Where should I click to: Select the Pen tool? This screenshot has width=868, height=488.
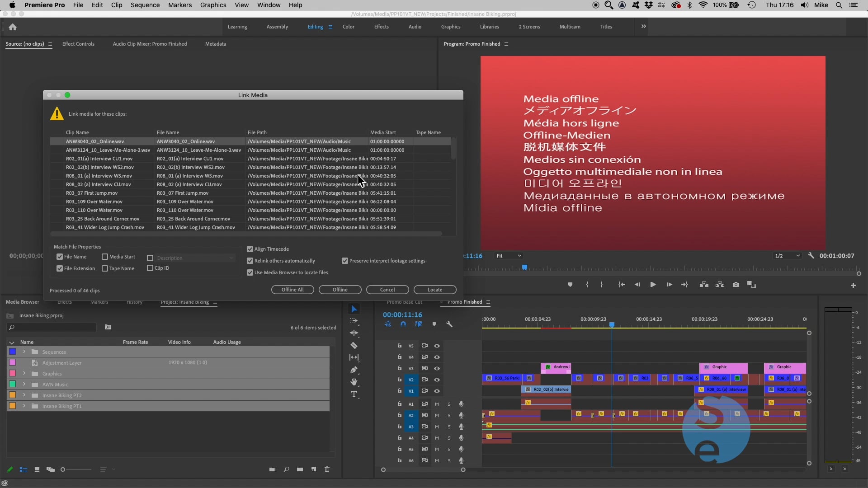point(354,370)
